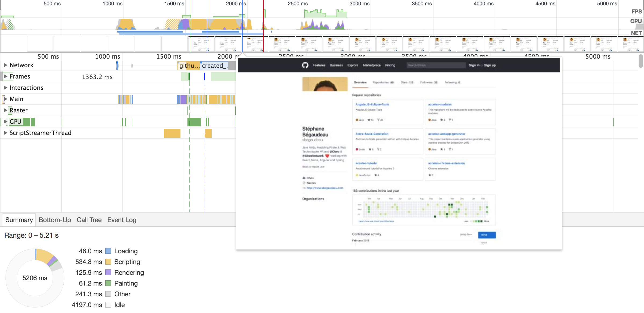Screen dimensions: 644x313
Task: Click the Block or report user link
Action: [x=313, y=167]
